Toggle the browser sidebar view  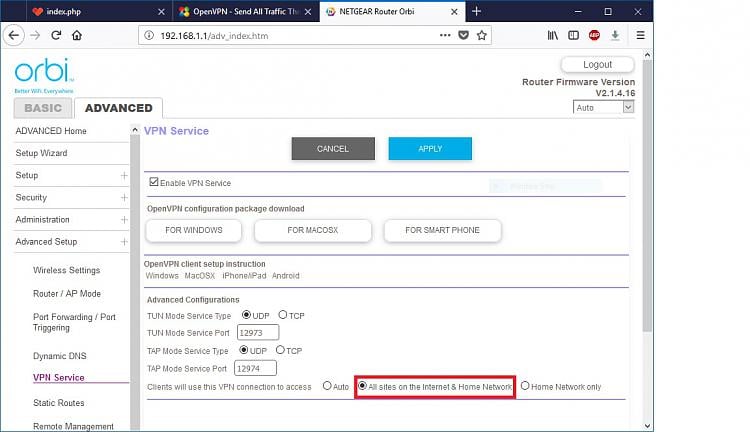[x=573, y=35]
